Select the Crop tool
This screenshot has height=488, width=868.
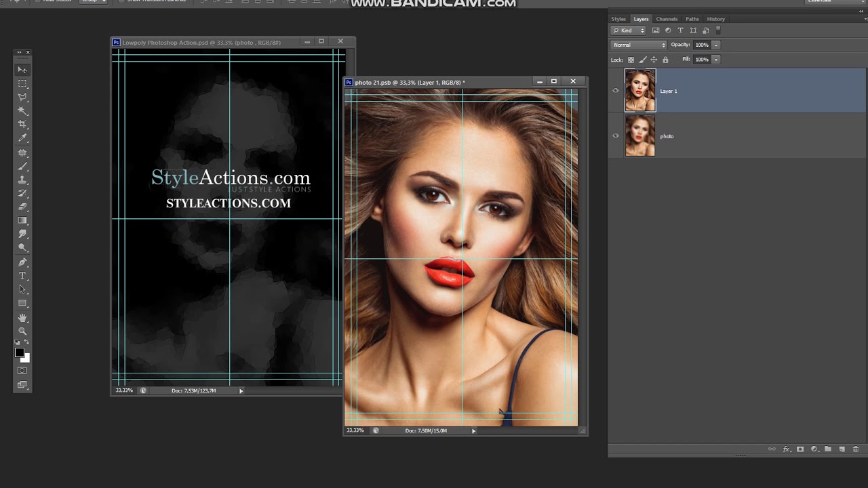(22, 125)
